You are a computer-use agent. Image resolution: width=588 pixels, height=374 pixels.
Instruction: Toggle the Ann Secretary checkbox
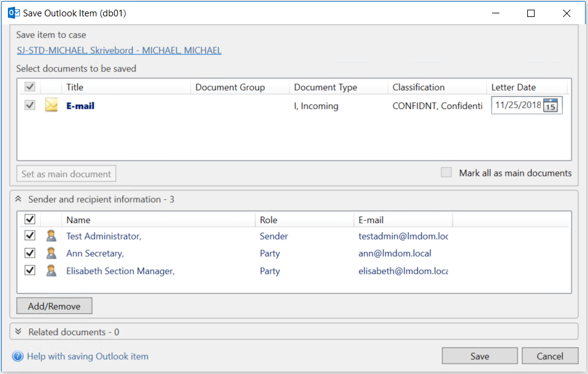tap(29, 253)
